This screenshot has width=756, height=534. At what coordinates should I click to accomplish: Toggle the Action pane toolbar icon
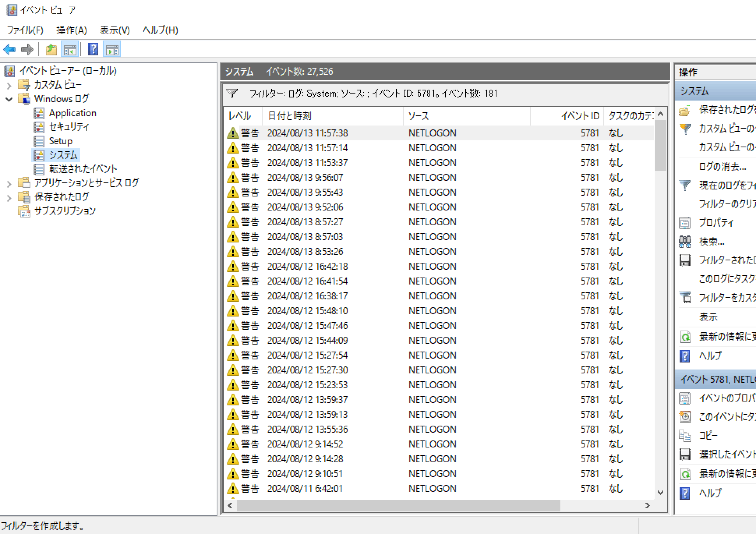pos(112,50)
